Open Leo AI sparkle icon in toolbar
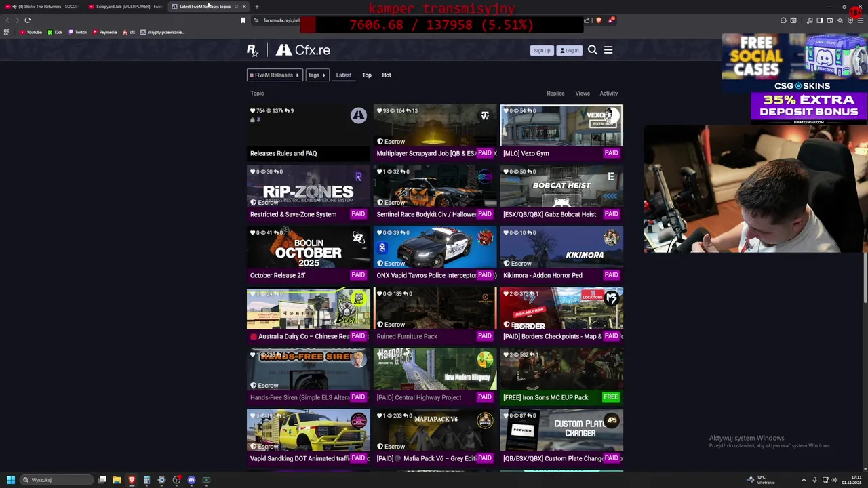Screen dimensions: 868x488 coord(840,20)
